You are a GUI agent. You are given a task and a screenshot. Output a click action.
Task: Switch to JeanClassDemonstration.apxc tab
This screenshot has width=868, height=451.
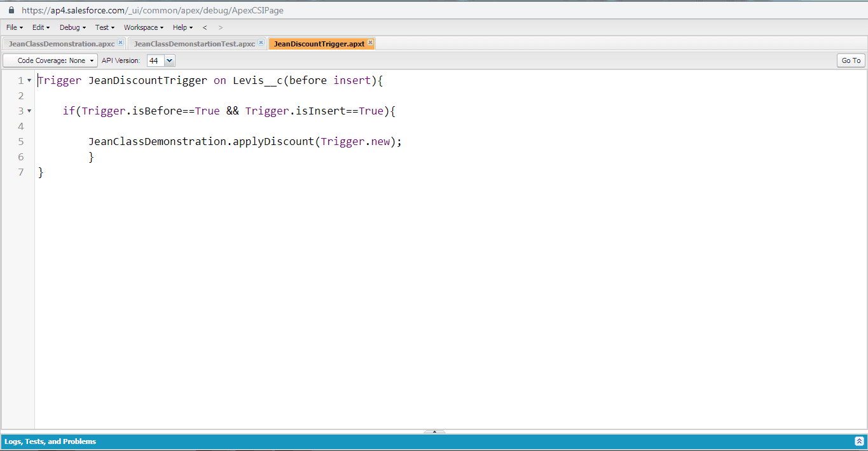tap(61, 43)
